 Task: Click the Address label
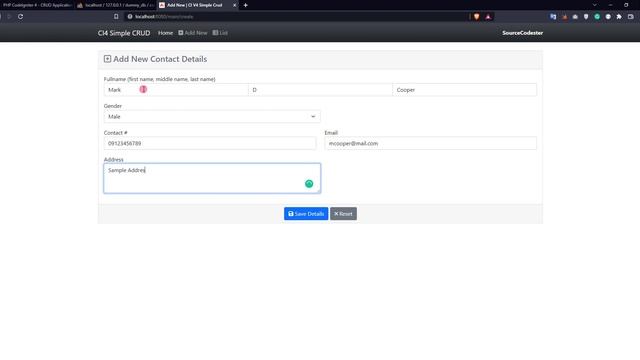(x=113, y=160)
